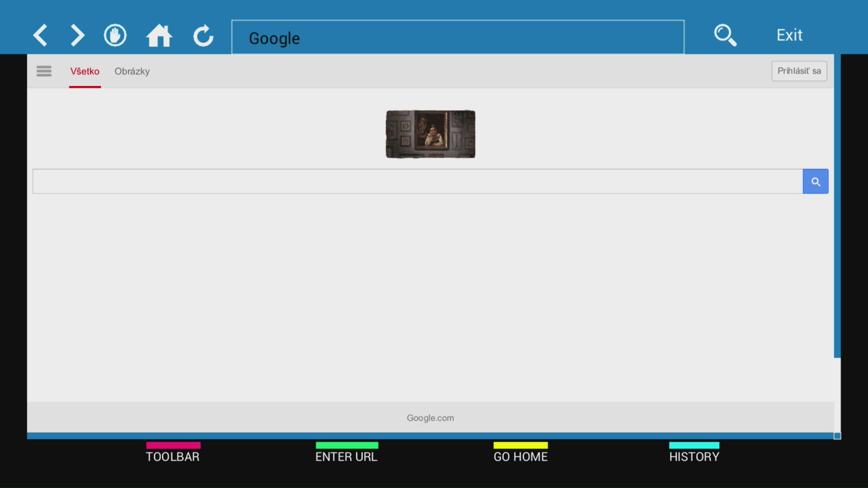
Task: Click the Prihlásiť sa button
Action: (799, 71)
